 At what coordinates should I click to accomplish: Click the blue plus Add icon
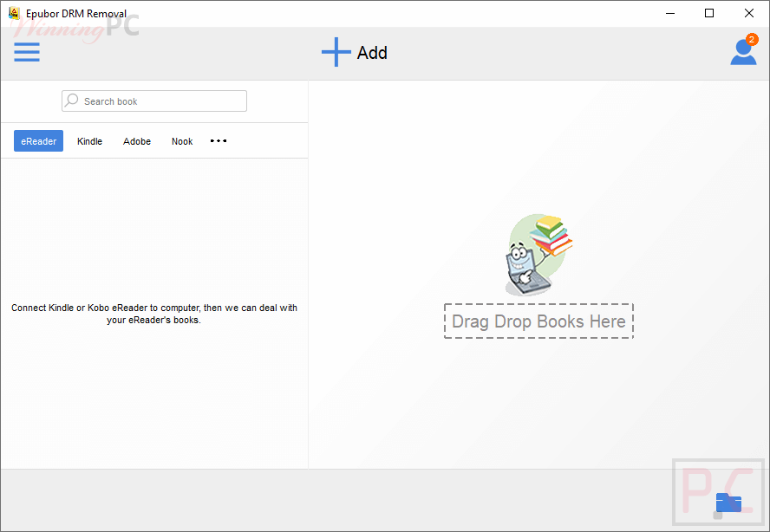(x=336, y=52)
